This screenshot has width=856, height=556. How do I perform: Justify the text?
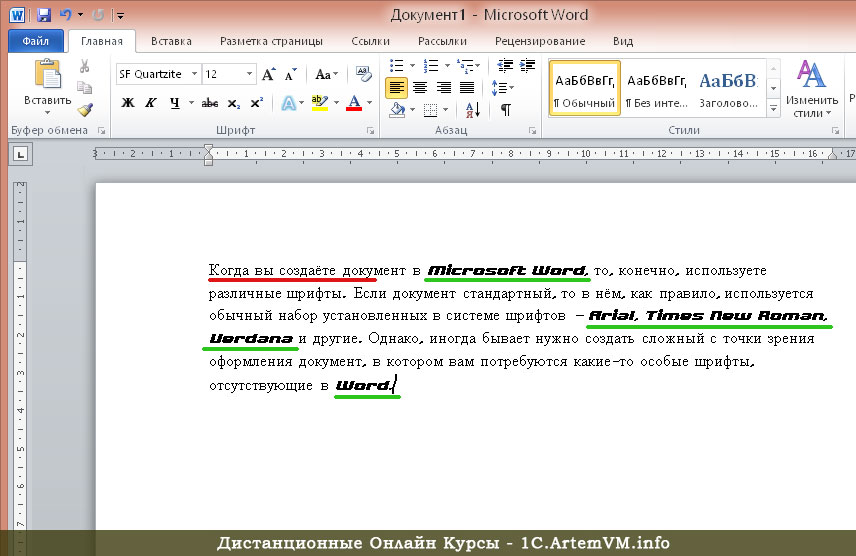point(467,87)
